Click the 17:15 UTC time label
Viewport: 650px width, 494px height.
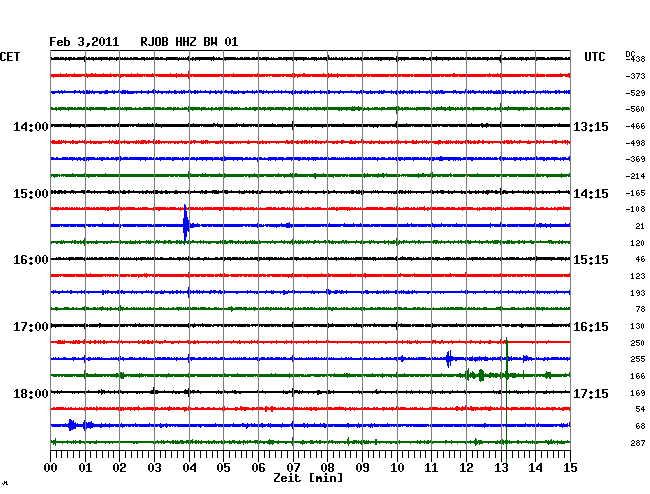coord(591,393)
